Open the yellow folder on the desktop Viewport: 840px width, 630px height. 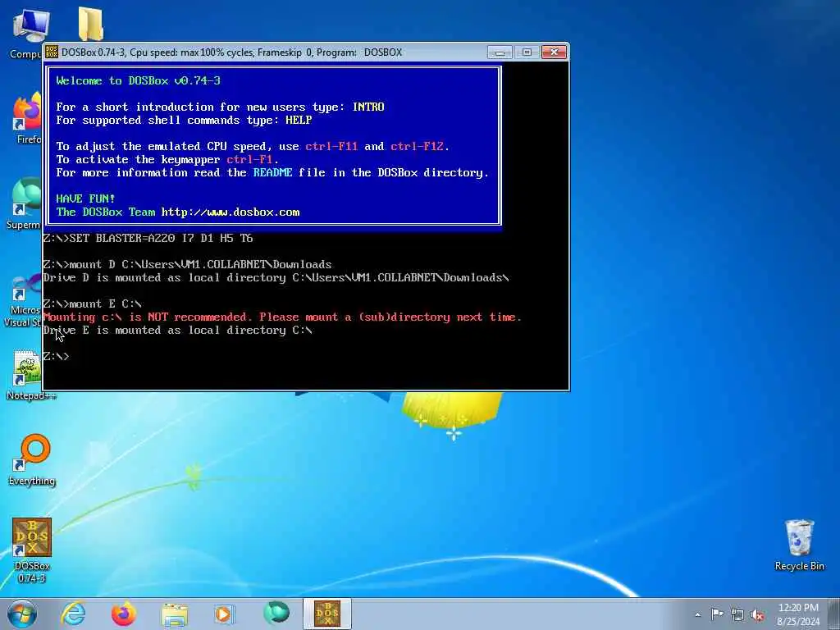pos(90,24)
